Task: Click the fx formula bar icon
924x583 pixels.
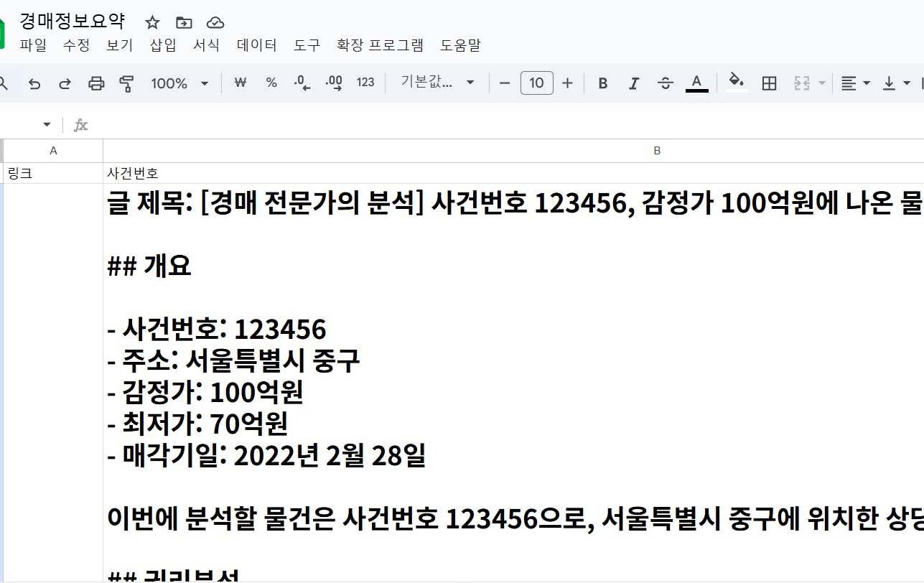Action: [x=81, y=125]
